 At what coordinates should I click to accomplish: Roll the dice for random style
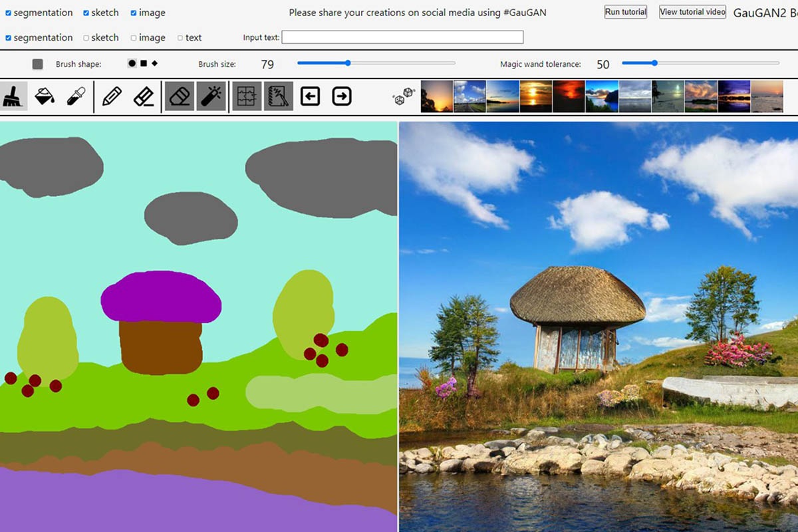coord(404,96)
